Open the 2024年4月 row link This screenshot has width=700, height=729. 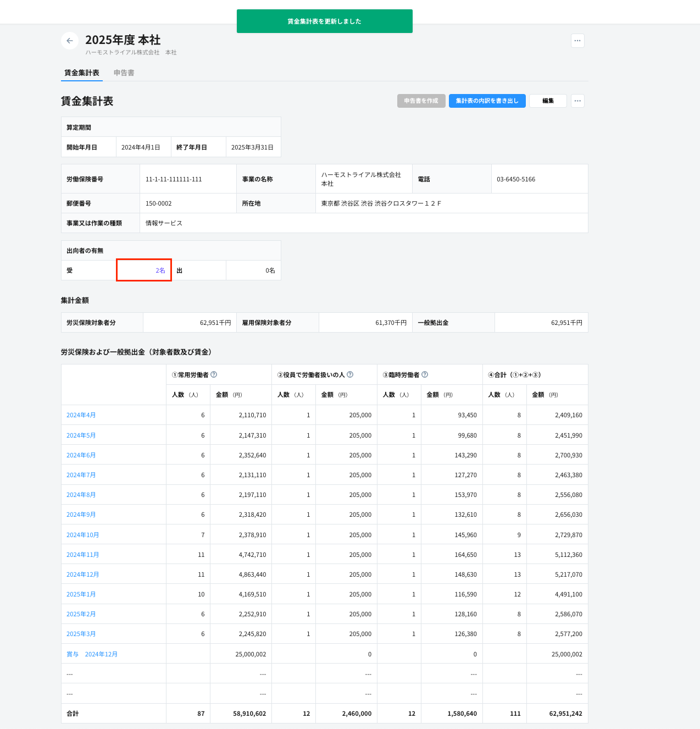[x=81, y=415]
